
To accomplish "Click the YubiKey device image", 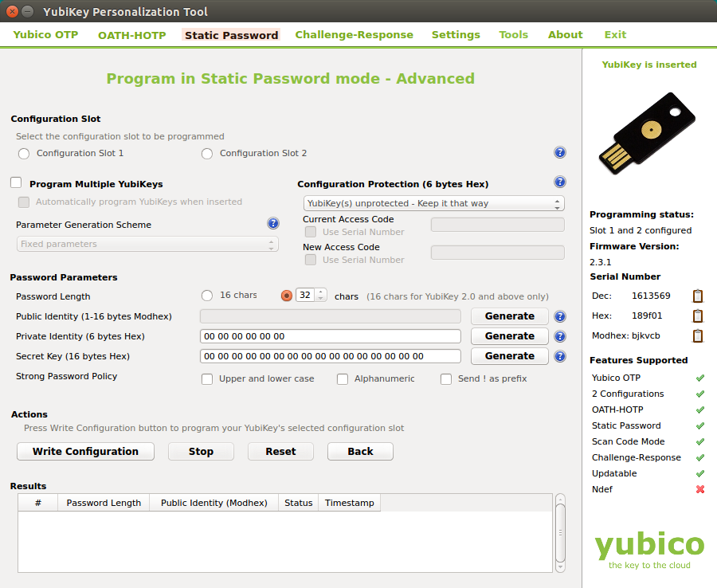I will 647,133.
